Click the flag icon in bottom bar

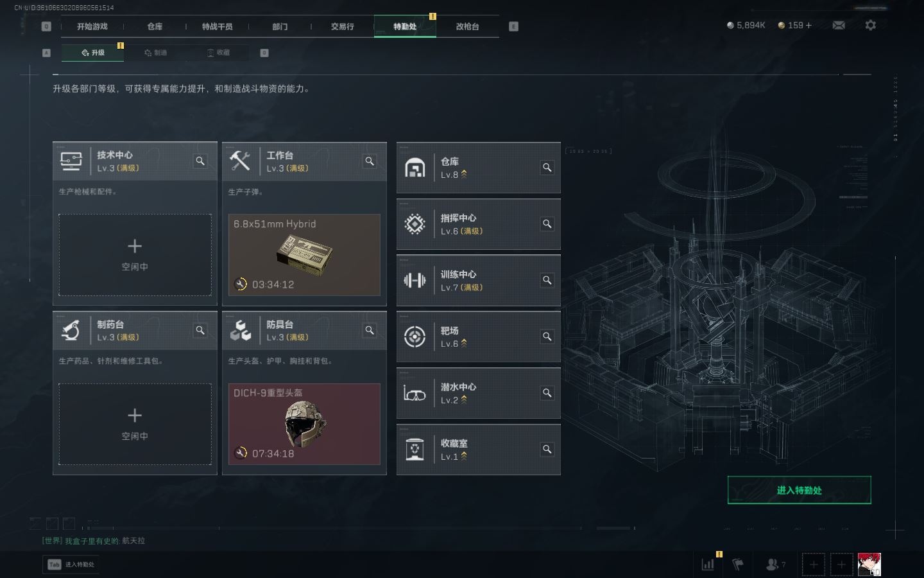[738, 565]
